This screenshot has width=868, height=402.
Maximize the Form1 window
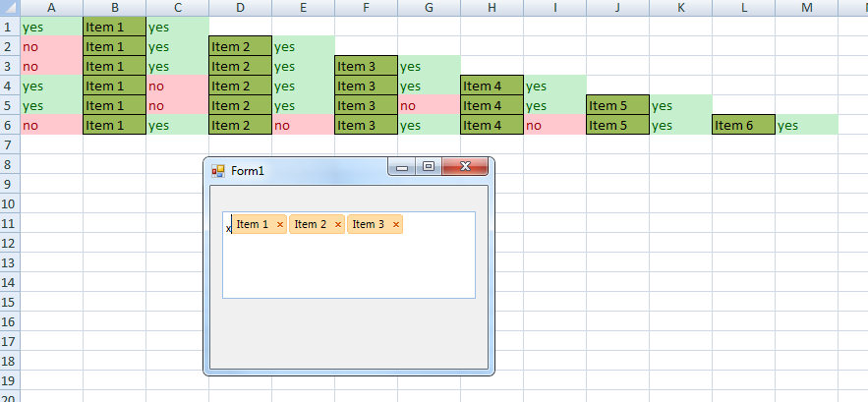429,167
